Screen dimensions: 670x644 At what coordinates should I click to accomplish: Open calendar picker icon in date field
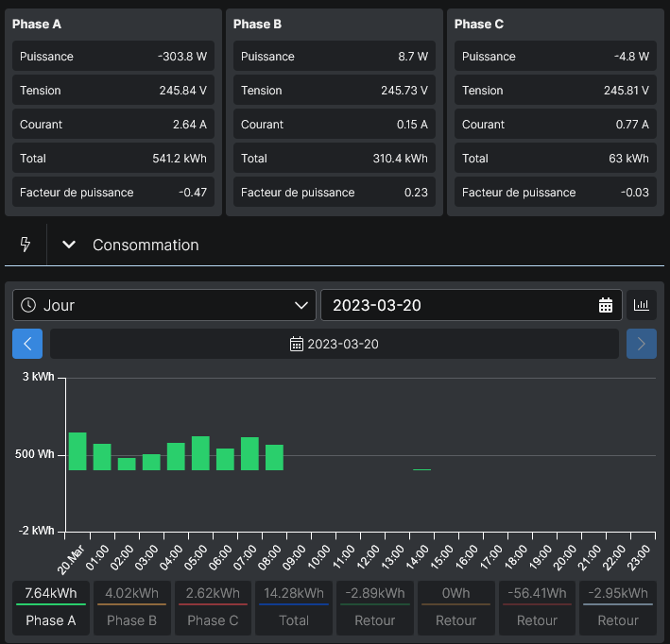pos(606,305)
